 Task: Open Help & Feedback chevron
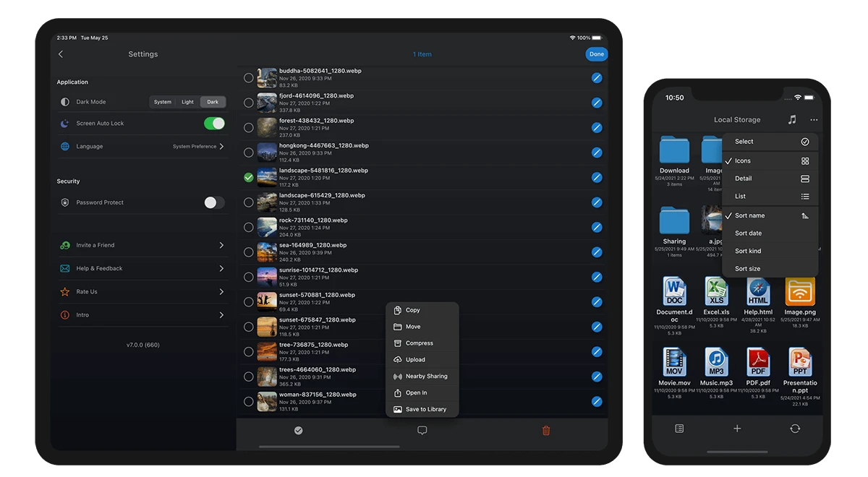222,268
